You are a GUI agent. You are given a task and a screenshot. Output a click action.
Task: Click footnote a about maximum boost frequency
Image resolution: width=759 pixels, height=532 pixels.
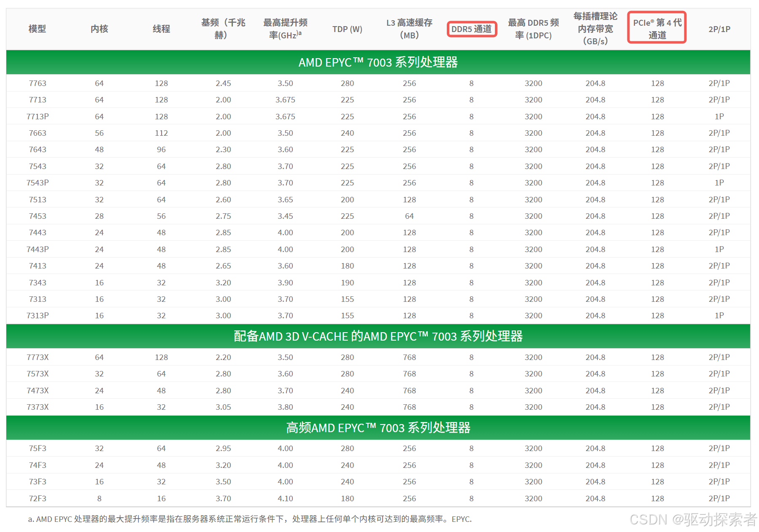tap(250, 519)
